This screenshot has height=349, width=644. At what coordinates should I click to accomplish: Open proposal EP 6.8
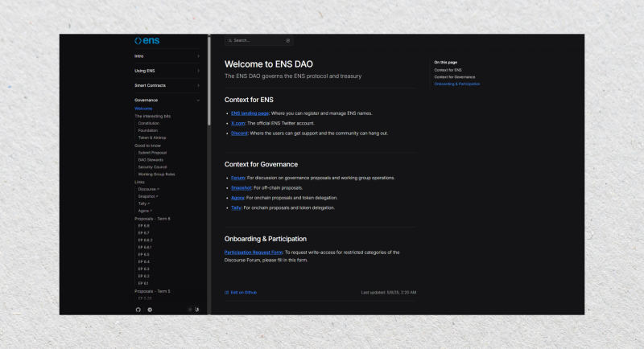click(144, 226)
